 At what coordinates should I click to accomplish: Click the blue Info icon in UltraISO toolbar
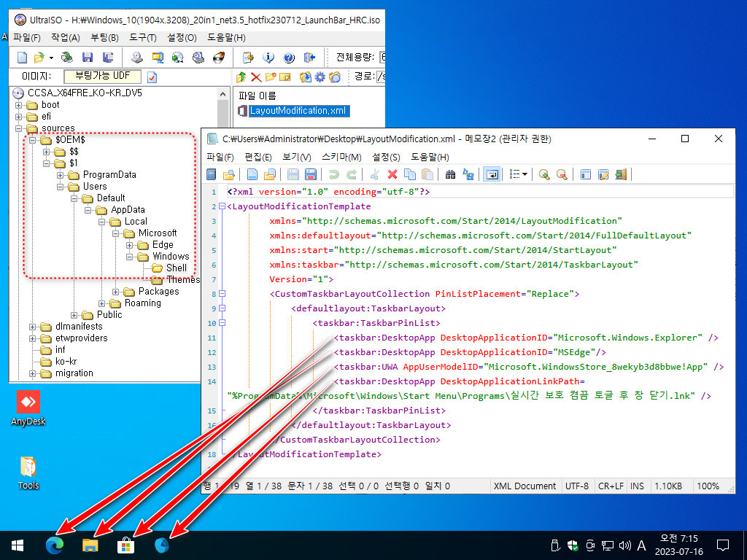268,58
